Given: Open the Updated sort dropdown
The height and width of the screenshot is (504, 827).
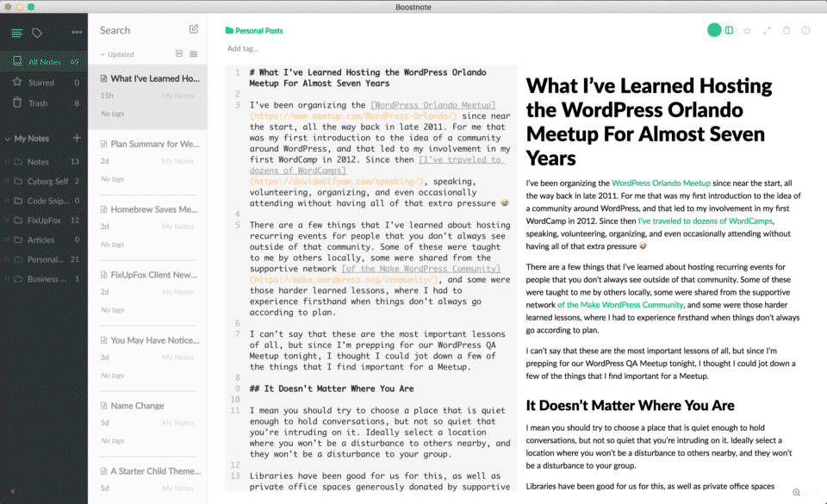Looking at the screenshot, I should click(117, 54).
